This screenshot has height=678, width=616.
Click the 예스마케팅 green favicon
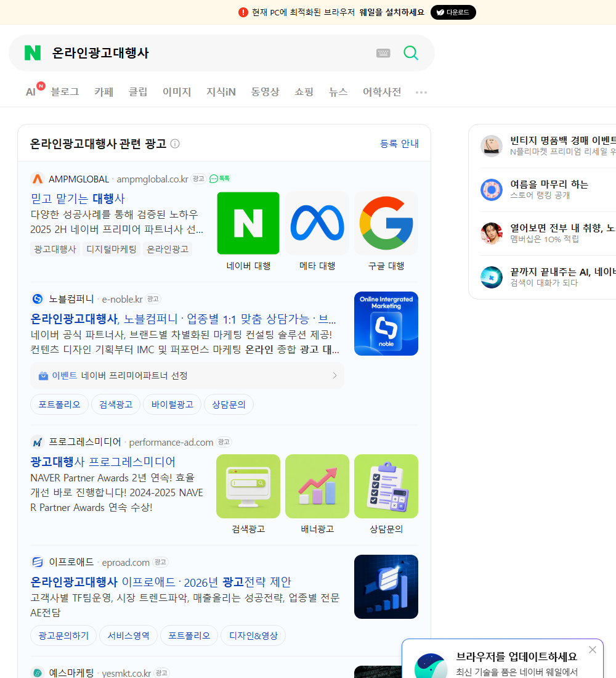pyautogui.click(x=38, y=673)
